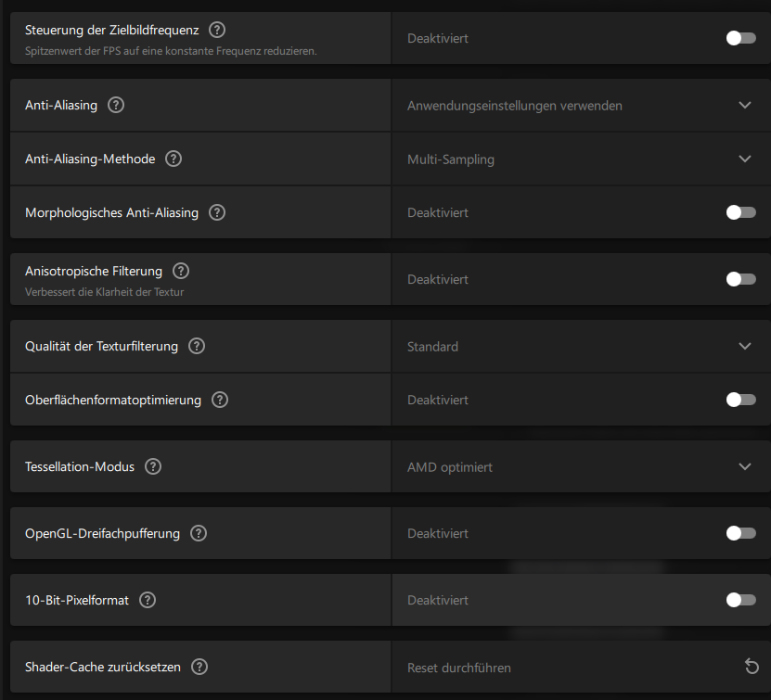Viewport: 771px width, 700px height.
Task: Click help icon next to Anti-Aliasing
Action: (x=116, y=105)
